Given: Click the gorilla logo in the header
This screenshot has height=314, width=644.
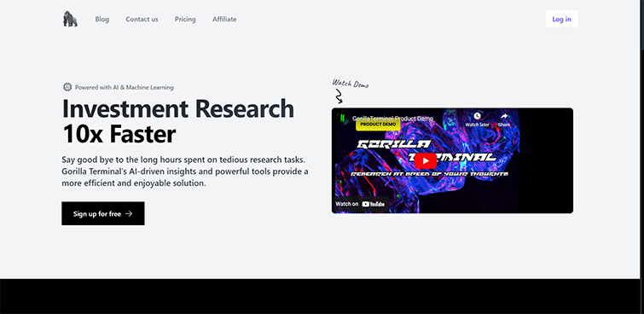Looking at the screenshot, I should (70, 19).
